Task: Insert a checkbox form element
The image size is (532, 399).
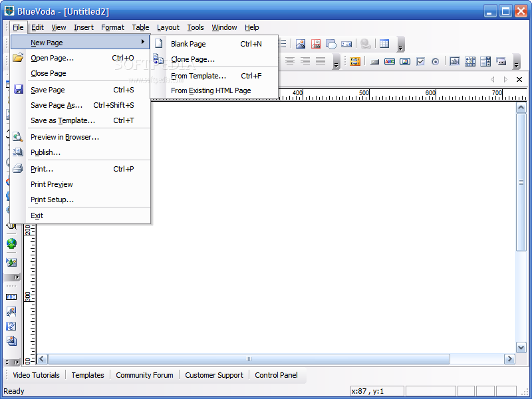Action: click(420, 61)
